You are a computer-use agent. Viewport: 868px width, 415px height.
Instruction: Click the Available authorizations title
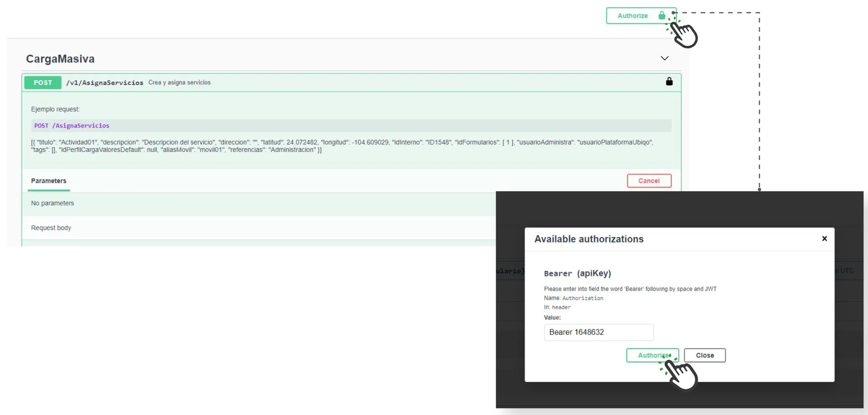coord(589,239)
